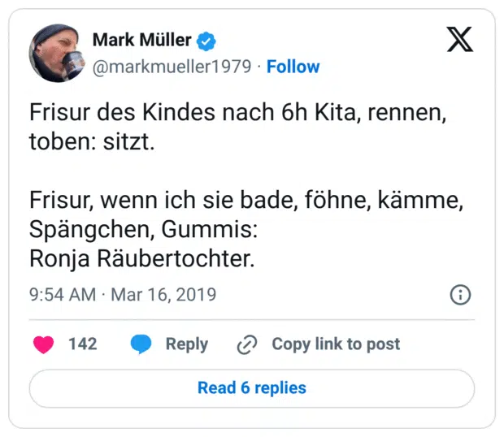Click the blue reply speech bubble icon

click(141, 344)
